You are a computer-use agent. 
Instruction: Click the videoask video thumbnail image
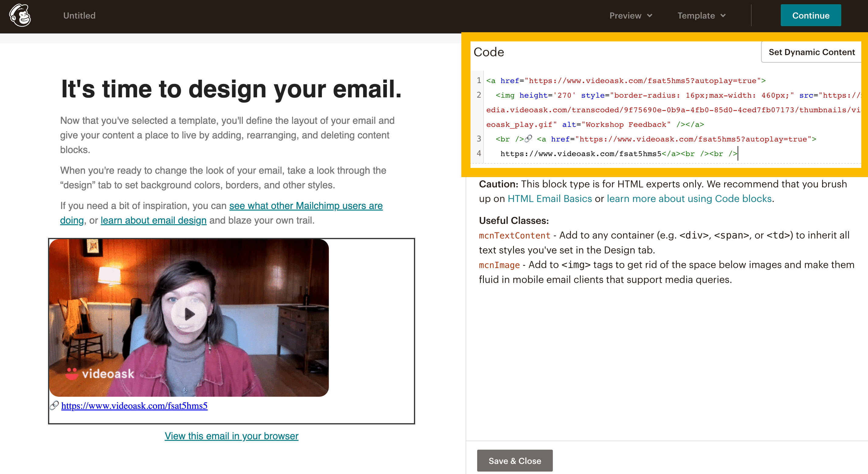[x=189, y=317]
